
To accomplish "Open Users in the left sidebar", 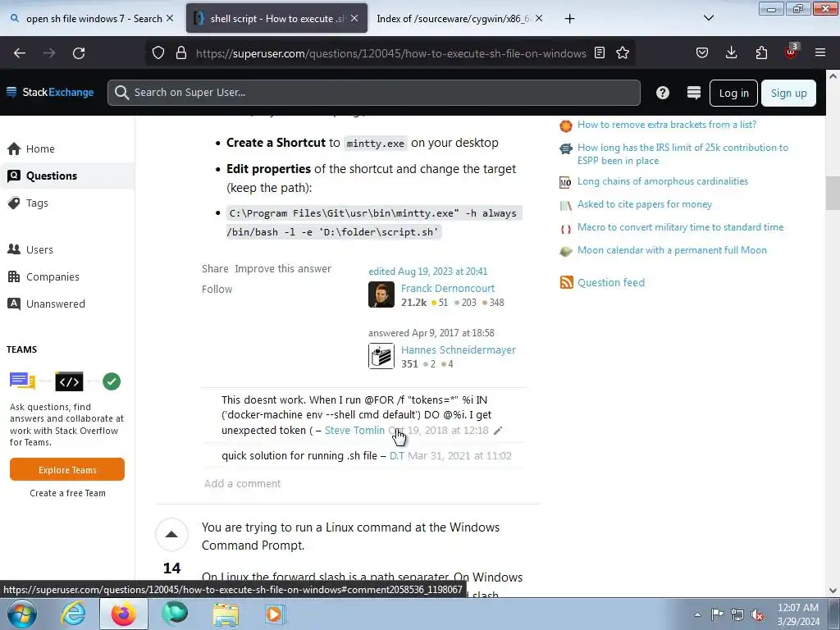I will (x=67, y=249).
